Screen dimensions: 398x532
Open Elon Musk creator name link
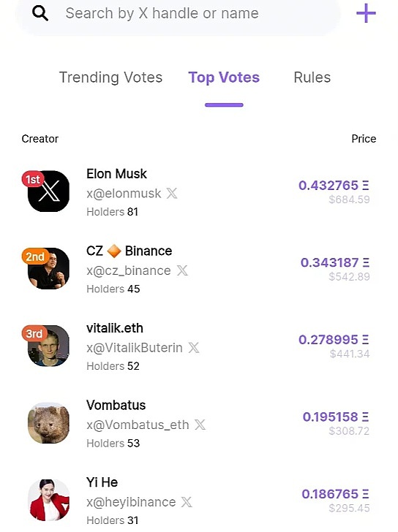[x=116, y=174]
